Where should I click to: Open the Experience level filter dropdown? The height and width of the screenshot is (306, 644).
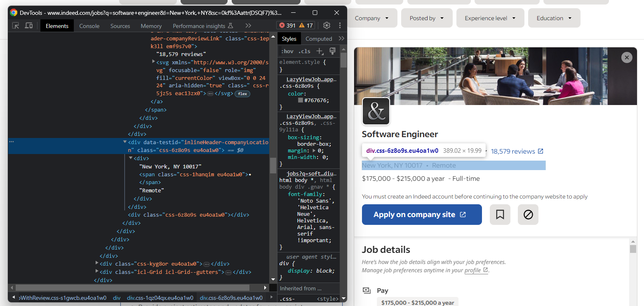490,18
